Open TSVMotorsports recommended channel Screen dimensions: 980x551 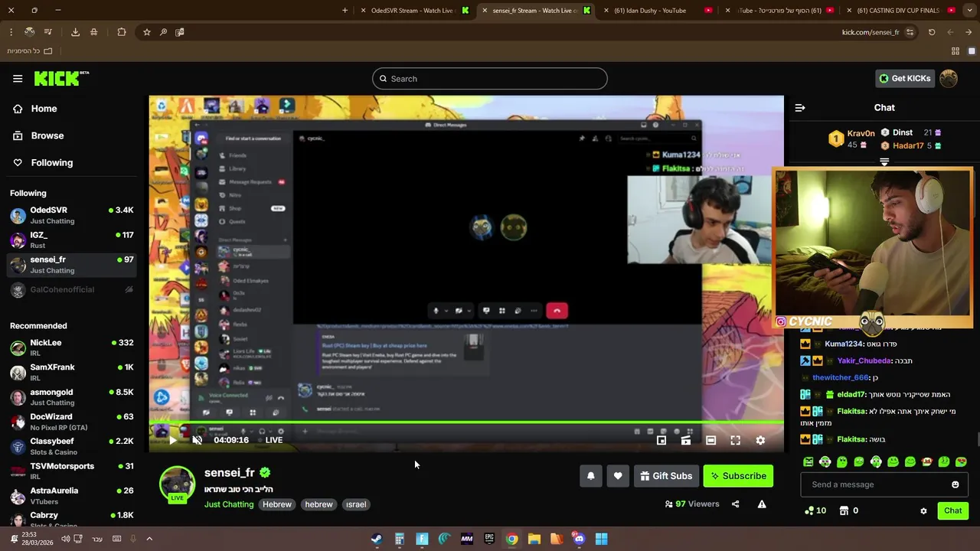71,471
